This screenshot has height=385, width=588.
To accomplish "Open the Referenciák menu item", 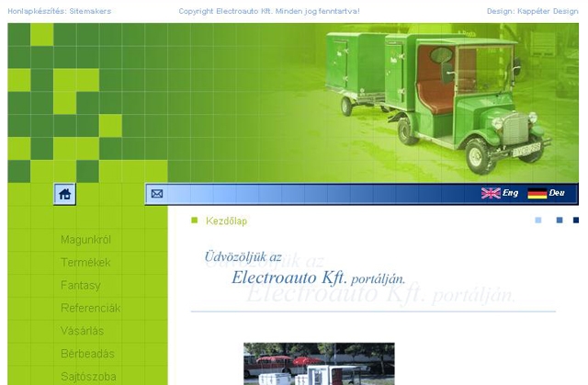I will [91, 308].
